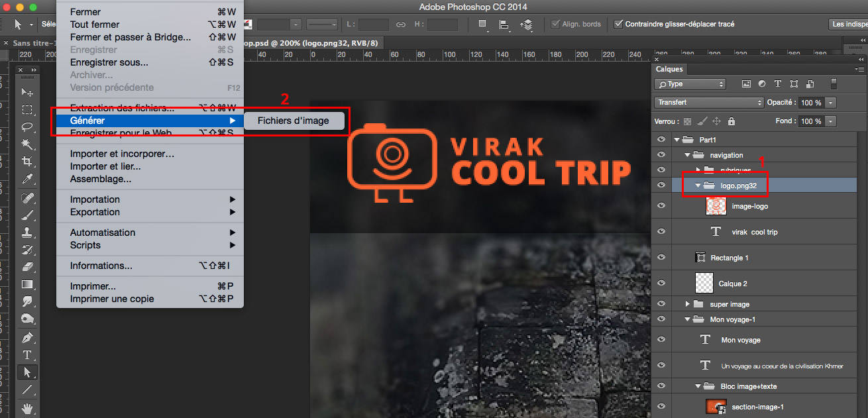Hide the image-logo layer

(x=661, y=206)
